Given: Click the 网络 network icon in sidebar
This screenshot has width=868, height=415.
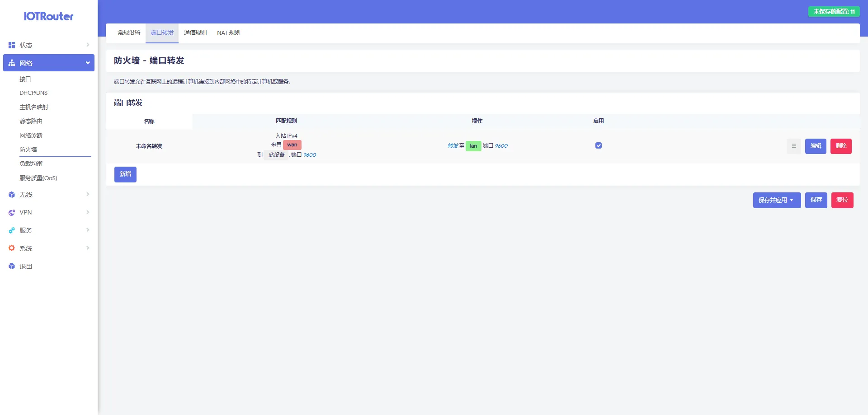Looking at the screenshot, I should 12,63.
